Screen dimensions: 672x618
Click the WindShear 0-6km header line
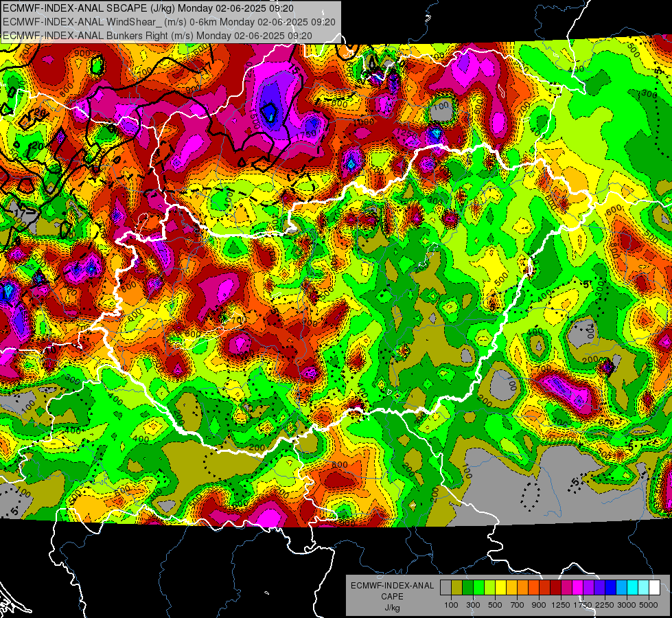click(x=169, y=22)
